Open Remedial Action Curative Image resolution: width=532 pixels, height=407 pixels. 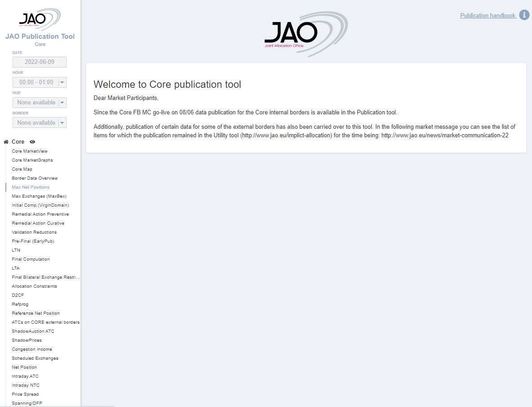pos(38,223)
